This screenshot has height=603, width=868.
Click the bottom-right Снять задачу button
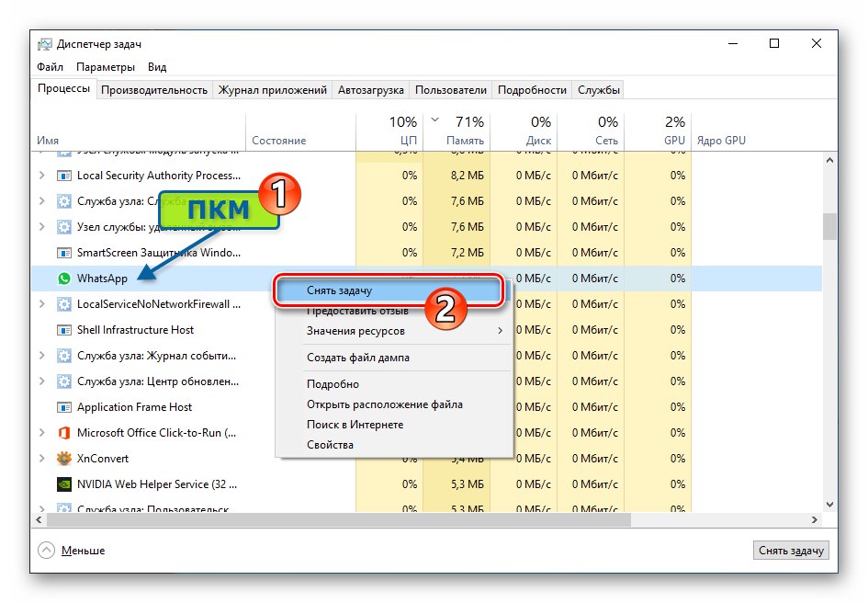[791, 551]
